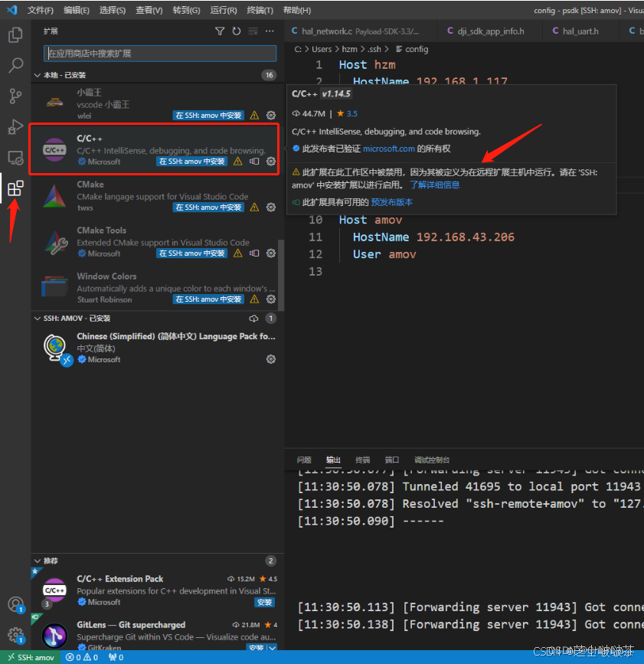This screenshot has height=664, width=644.
Task: Install CMake Tools in SSH: amov button
Action: tap(191, 253)
